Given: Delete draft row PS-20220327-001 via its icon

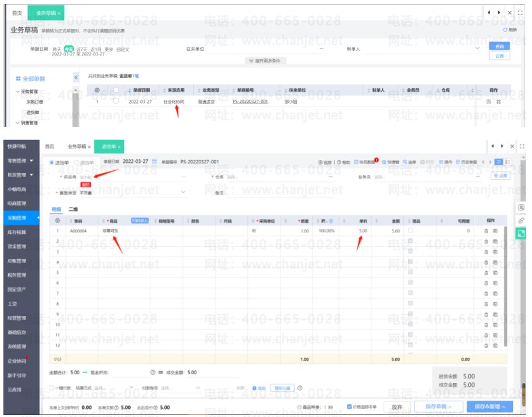Looking at the screenshot, I should pyautogui.click(x=498, y=102).
